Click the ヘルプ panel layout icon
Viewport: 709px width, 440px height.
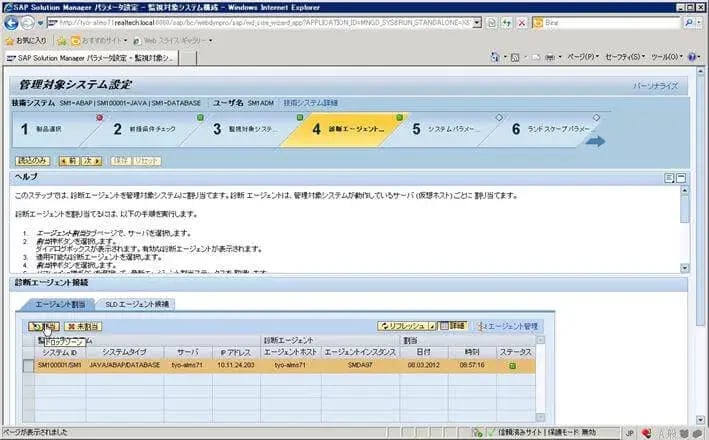coord(670,178)
